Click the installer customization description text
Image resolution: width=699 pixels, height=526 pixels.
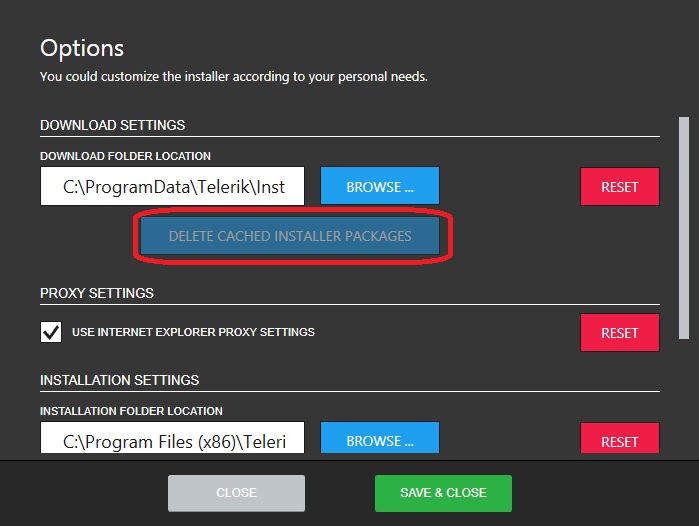coord(233,76)
